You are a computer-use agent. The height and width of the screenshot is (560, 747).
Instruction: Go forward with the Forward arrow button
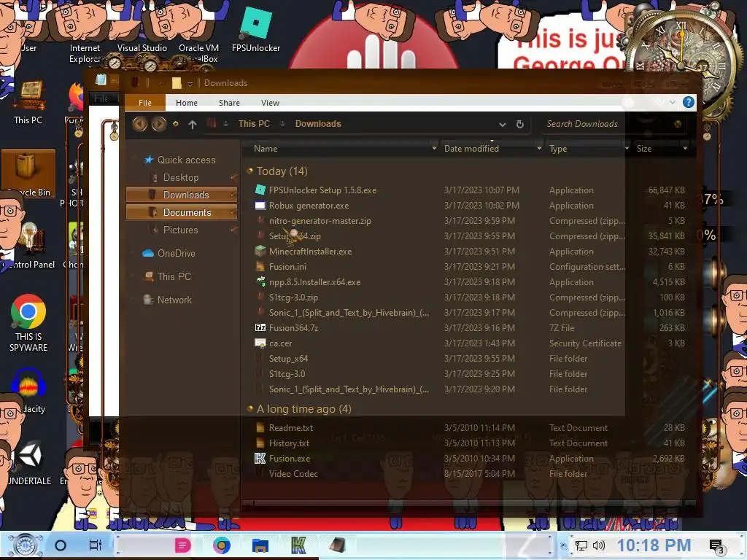158,124
